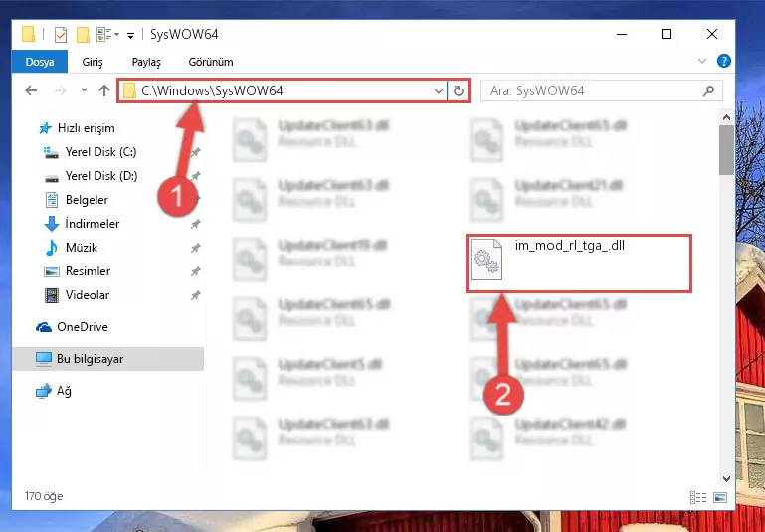Minimize the SysWOW64 window
The height and width of the screenshot is (532, 765).
pos(622,34)
